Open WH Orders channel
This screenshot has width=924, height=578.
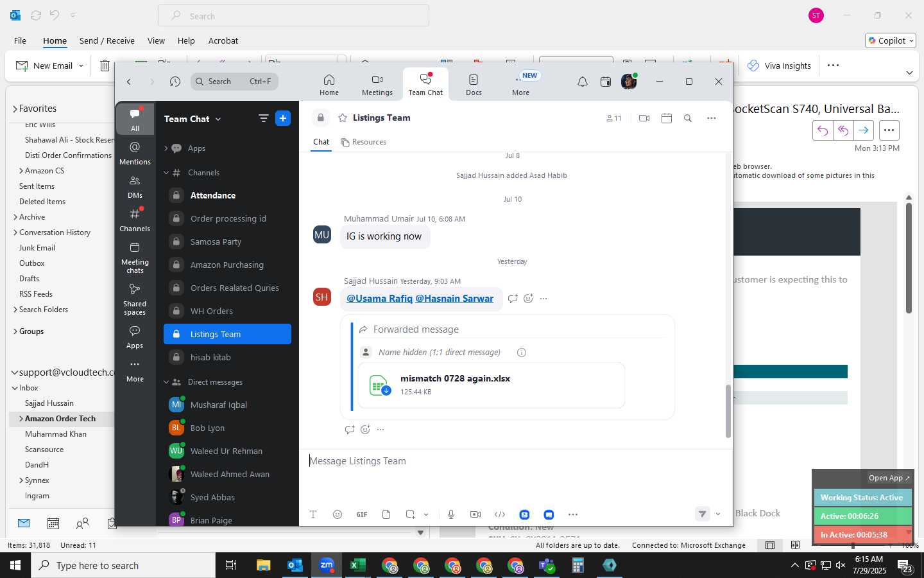(x=227, y=311)
